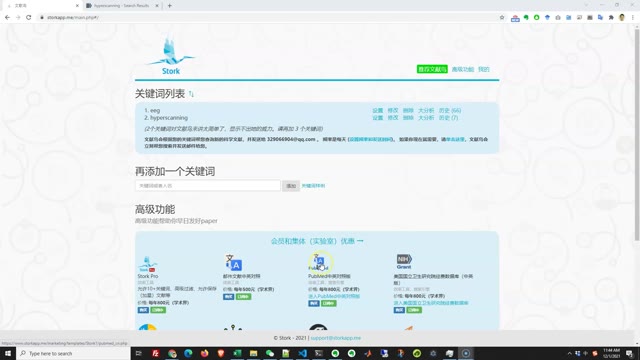The height and width of the screenshot is (360, 640).
Task: Open the Windows Start menu
Action: tap(8, 353)
